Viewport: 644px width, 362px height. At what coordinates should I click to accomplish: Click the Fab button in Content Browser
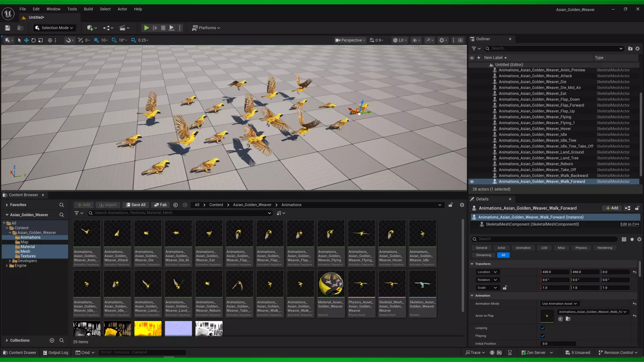[160, 205]
